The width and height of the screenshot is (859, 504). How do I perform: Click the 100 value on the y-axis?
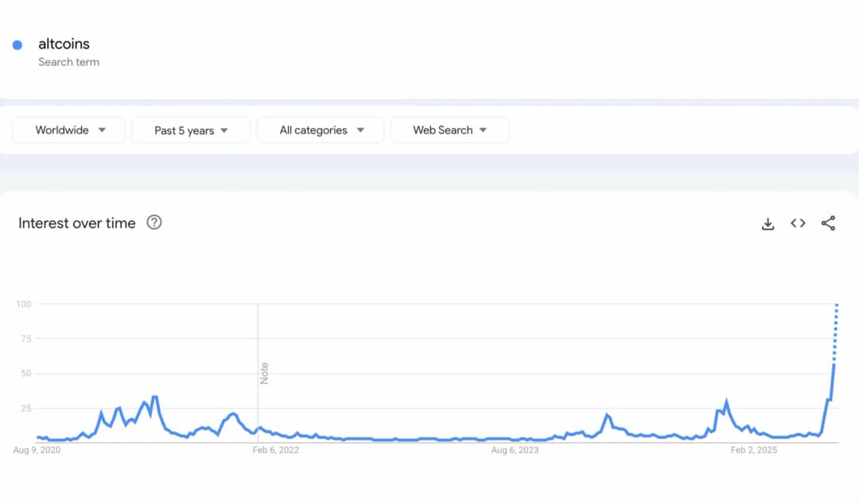(23, 304)
